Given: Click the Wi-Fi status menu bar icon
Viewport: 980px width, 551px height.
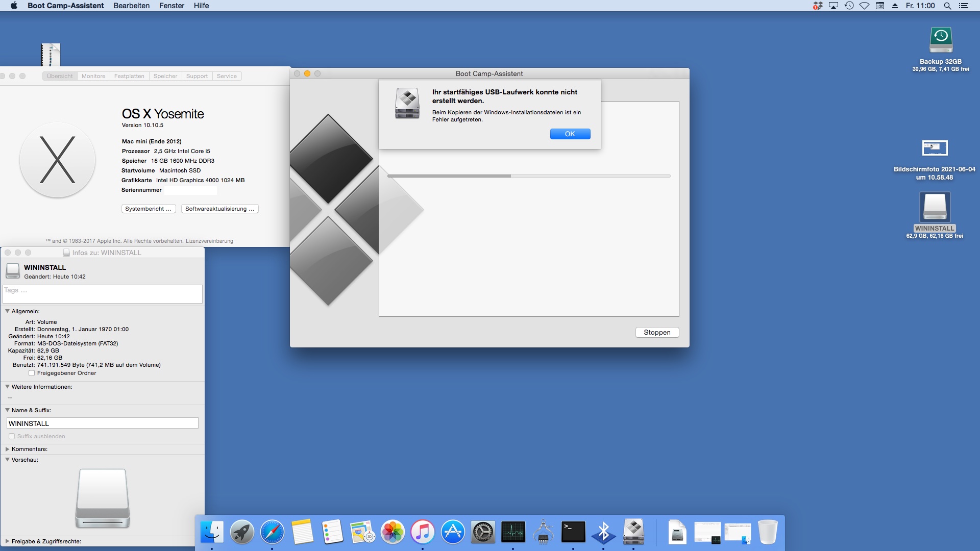Looking at the screenshot, I should click(x=864, y=6).
